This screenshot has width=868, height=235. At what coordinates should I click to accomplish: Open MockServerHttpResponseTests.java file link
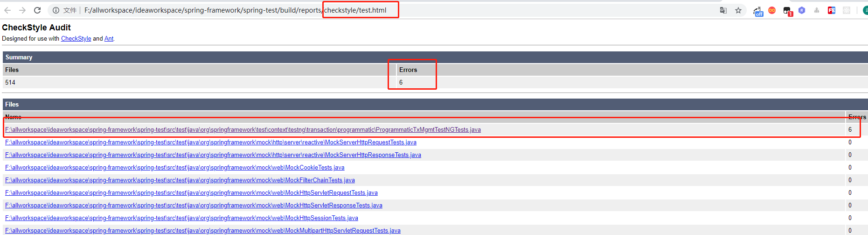pyautogui.click(x=213, y=155)
